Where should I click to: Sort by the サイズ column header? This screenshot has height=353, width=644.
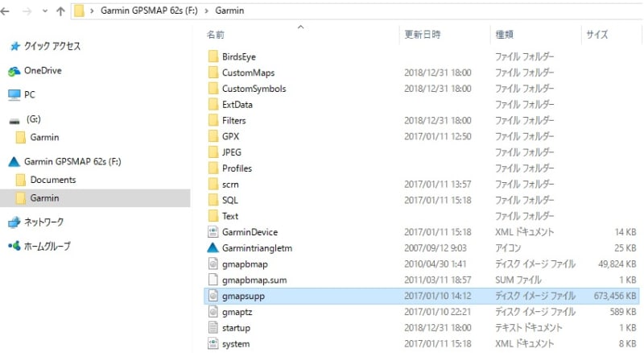pos(597,35)
